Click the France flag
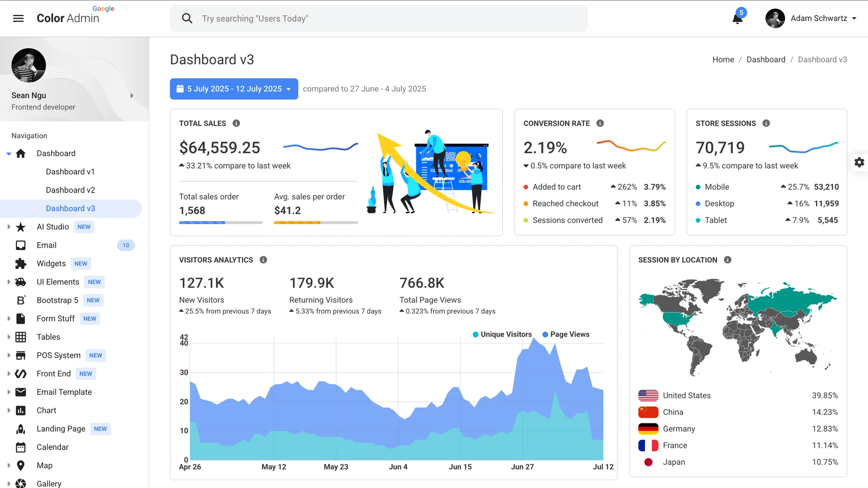This screenshot has width=868, height=488. tap(648, 446)
